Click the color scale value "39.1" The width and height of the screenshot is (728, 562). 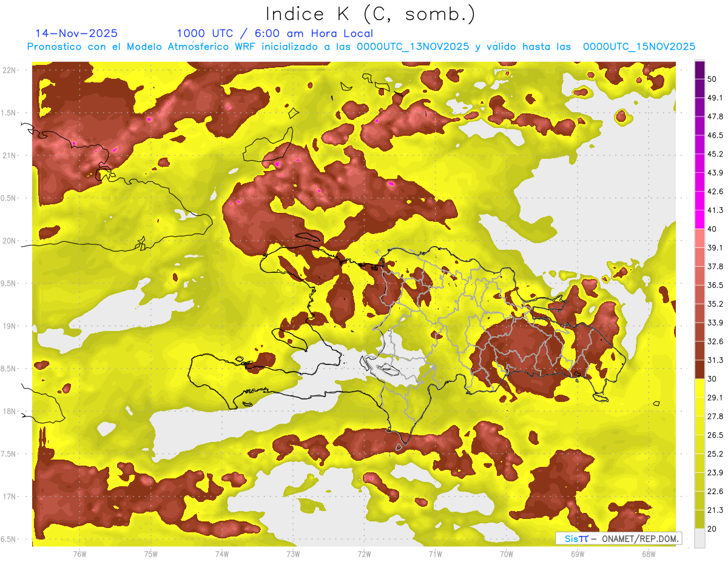coord(715,247)
